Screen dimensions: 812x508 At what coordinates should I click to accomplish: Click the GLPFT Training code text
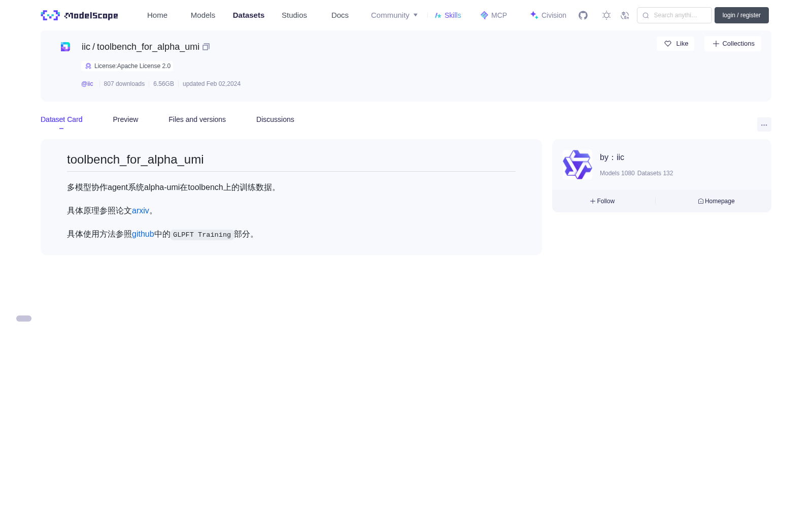(x=202, y=235)
